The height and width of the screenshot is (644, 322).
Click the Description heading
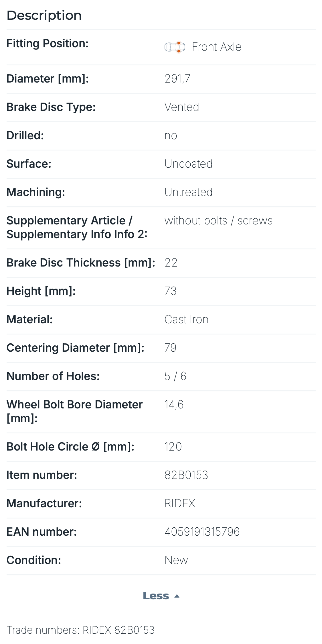point(44,15)
